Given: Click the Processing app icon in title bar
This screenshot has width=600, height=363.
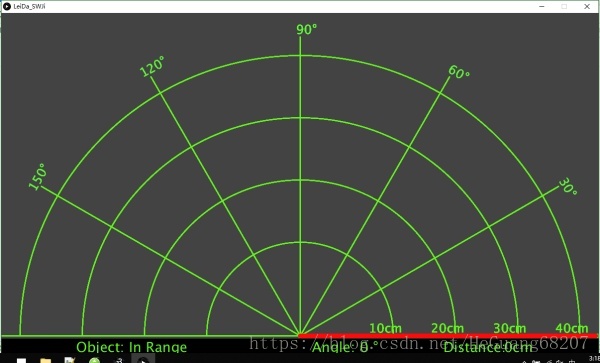Looking at the screenshot, I should [7, 7].
